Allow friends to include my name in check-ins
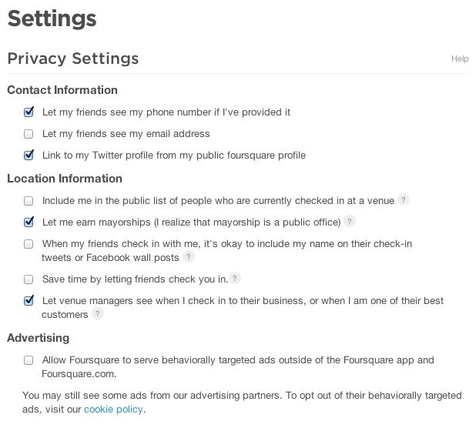Image resolution: width=476 pixels, height=448 pixels. click(x=28, y=244)
